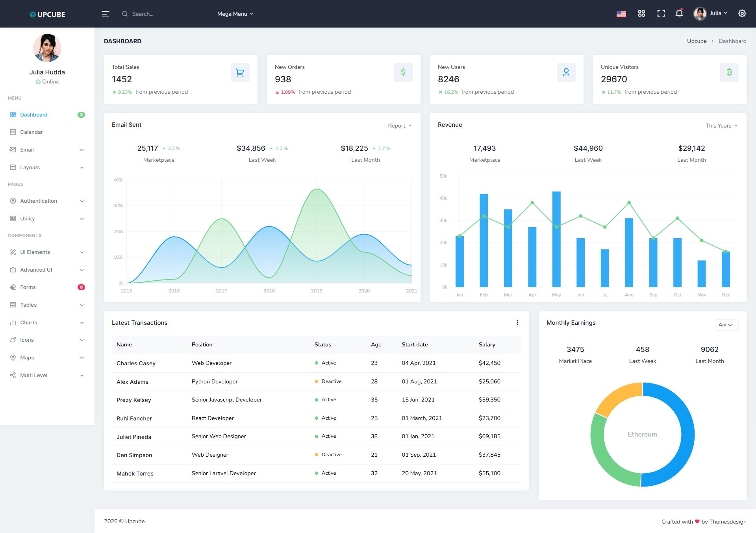Click Den Simpson's Deactive status
The image size is (756, 533).
(x=328, y=455)
